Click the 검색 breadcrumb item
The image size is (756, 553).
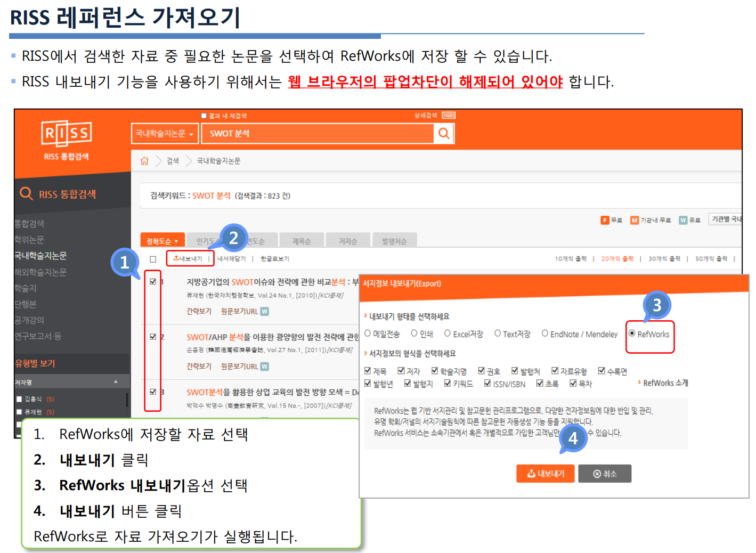[x=173, y=161]
